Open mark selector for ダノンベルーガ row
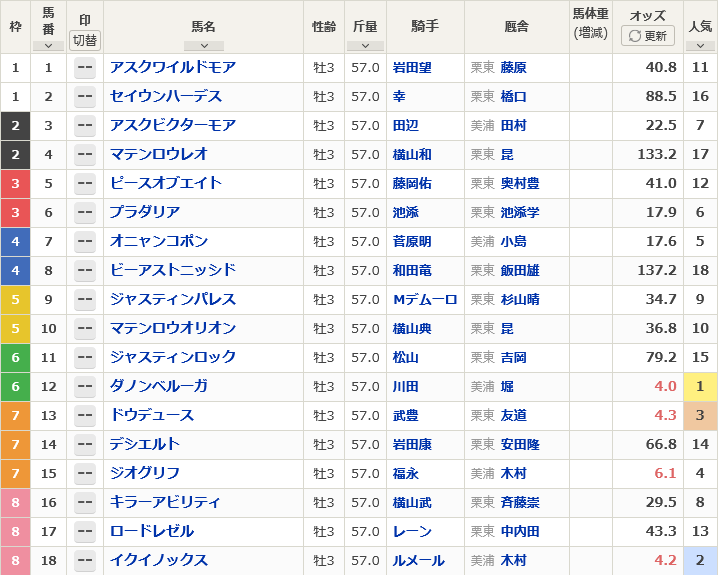Image resolution: width=718 pixels, height=575 pixels. pos(85,386)
